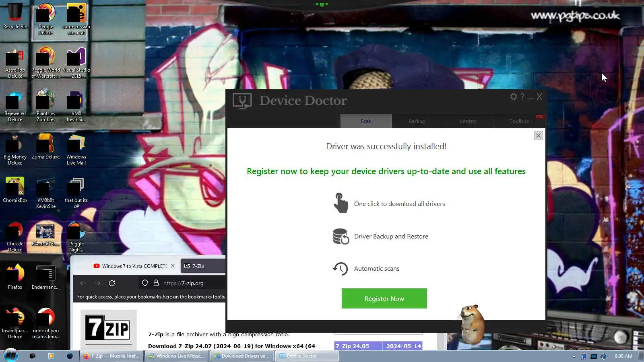Open the Windows Start orb
644x362 pixels.
pyautogui.click(x=11, y=356)
